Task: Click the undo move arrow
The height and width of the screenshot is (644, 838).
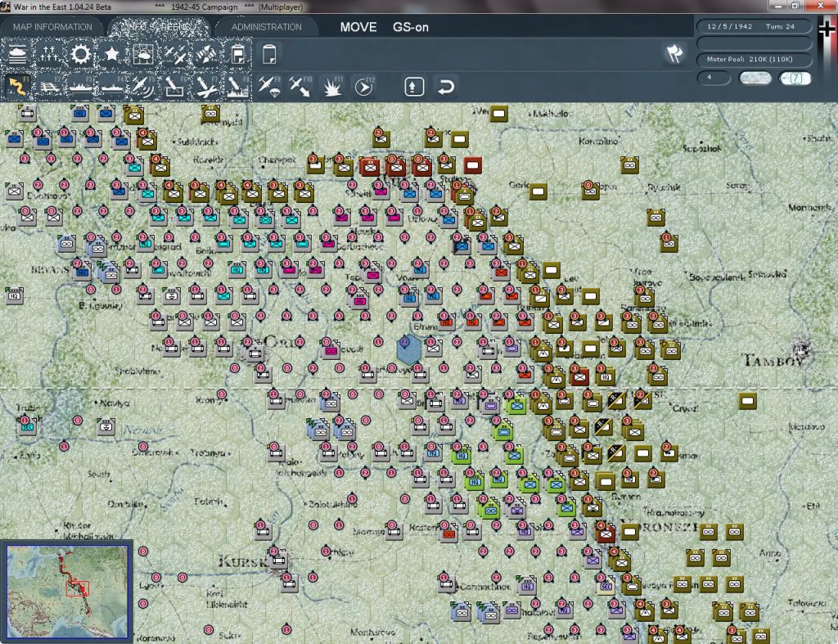Action: [445, 87]
